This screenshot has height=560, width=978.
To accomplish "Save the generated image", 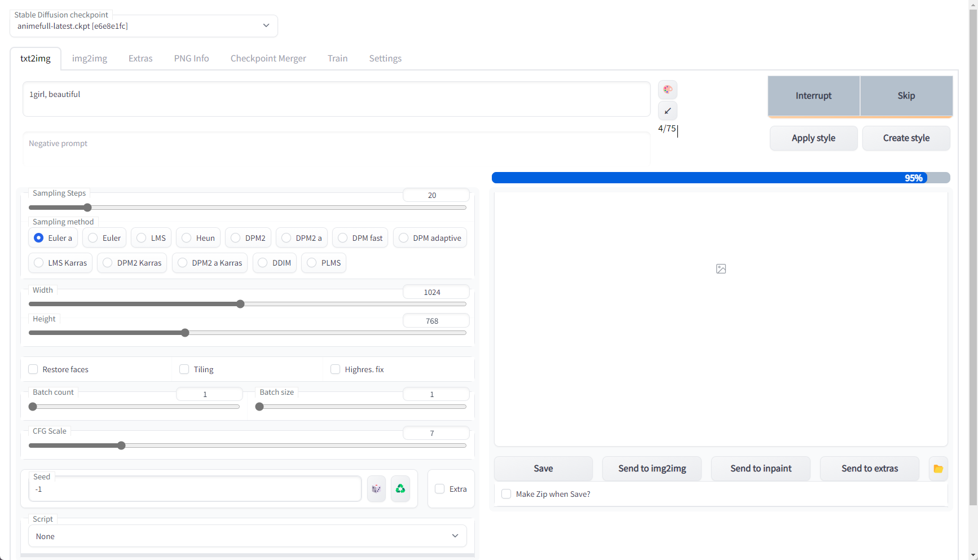I will [544, 469].
